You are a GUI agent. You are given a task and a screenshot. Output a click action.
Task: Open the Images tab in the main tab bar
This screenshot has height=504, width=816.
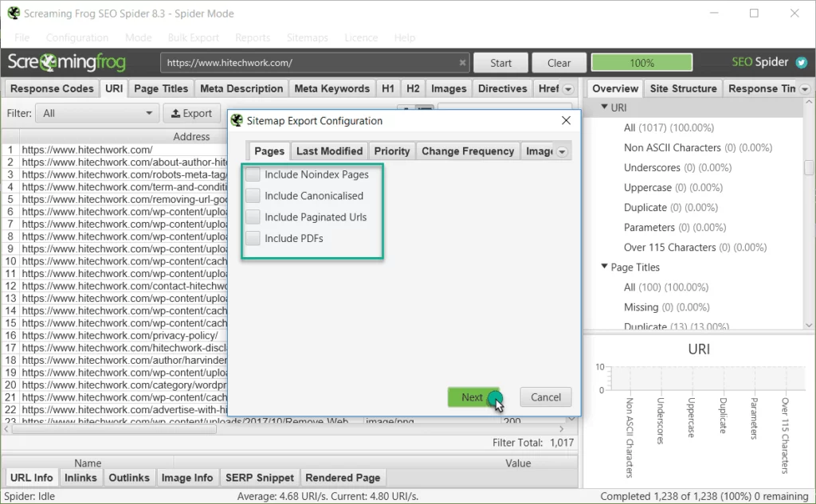449,88
